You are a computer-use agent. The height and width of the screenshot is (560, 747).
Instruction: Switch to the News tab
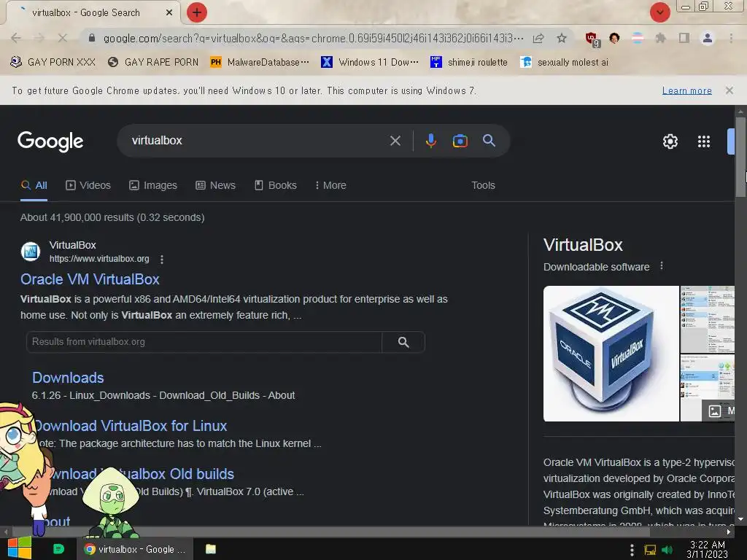pyautogui.click(x=215, y=185)
